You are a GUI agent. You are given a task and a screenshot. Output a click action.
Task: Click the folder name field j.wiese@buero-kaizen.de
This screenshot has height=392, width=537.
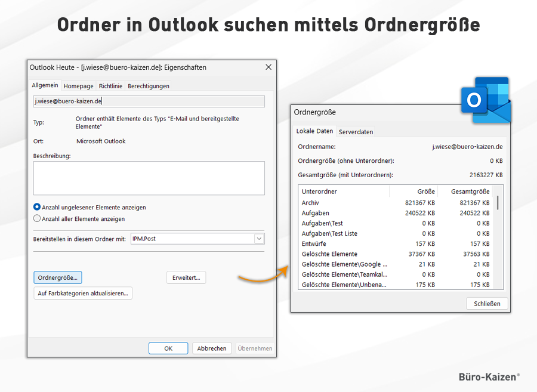[x=149, y=101]
